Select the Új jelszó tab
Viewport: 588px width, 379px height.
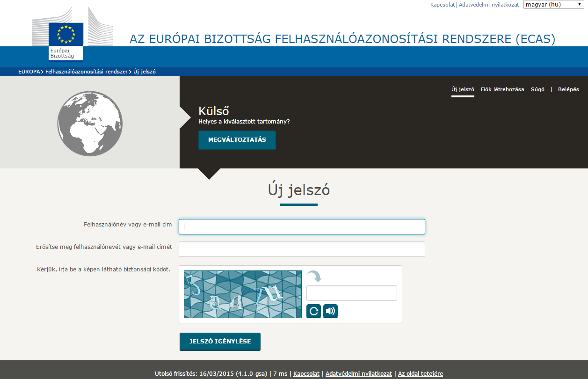click(463, 89)
